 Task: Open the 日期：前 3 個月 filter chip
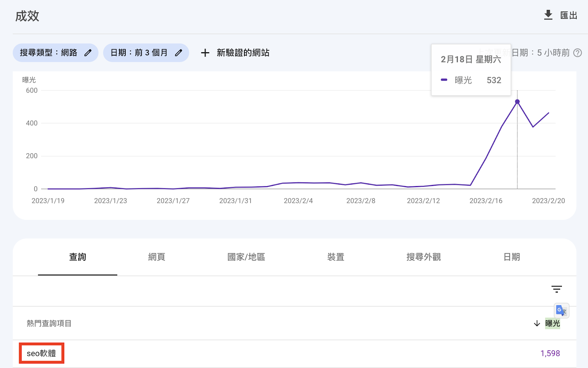click(x=146, y=53)
